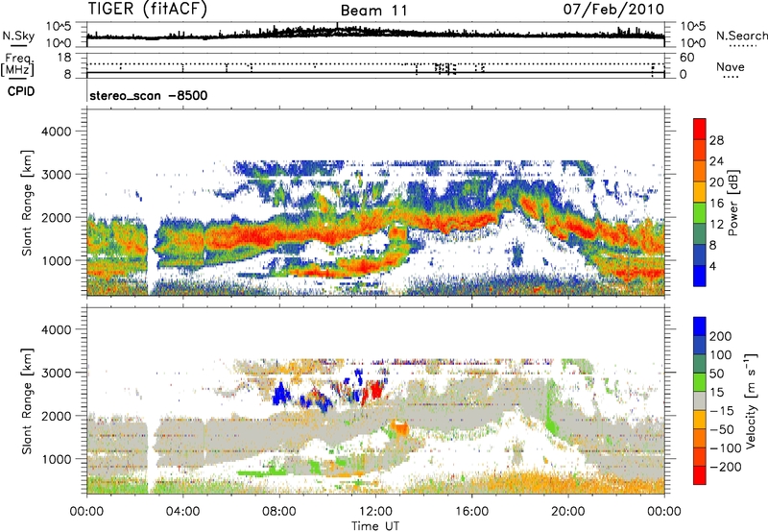Image resolution: width=768 pixels, height=532 pixels.
Task: Click the 'Velocity [m s-1]' colorbar title
Action: pos(751,400)
